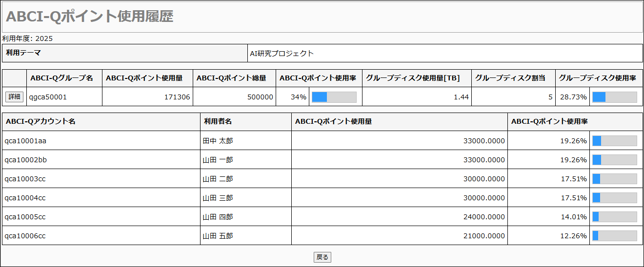The height and width of the screenshot is (267, 644).
Task: Click the 24000.0000 point usage value
Action: (484, 217)
